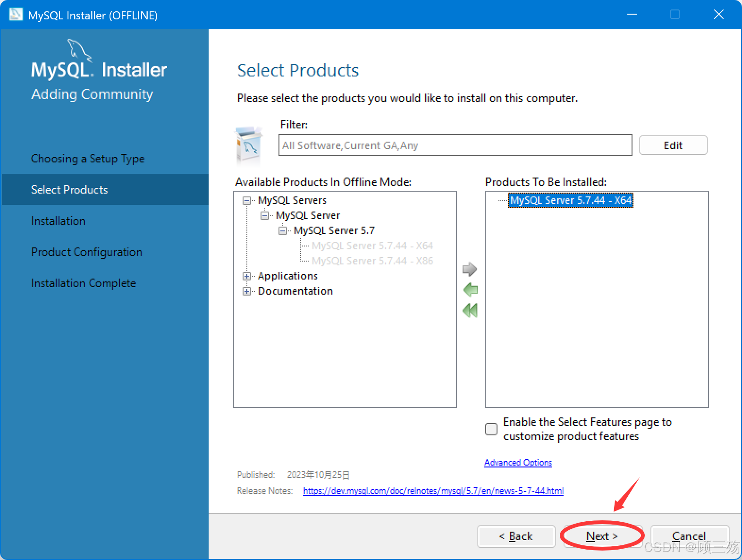742x560 pixels.
Task: Open the Installation sidebar step
Action: pos(59,221)
